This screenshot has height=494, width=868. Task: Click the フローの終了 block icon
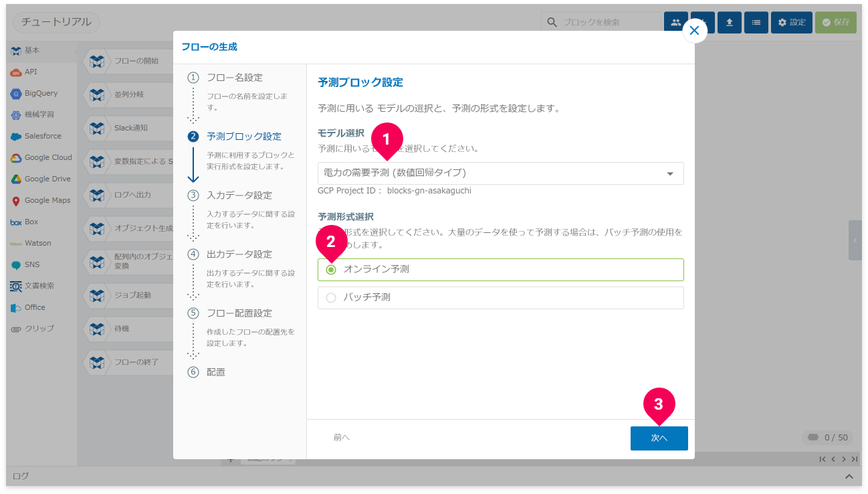coord(98,362)
